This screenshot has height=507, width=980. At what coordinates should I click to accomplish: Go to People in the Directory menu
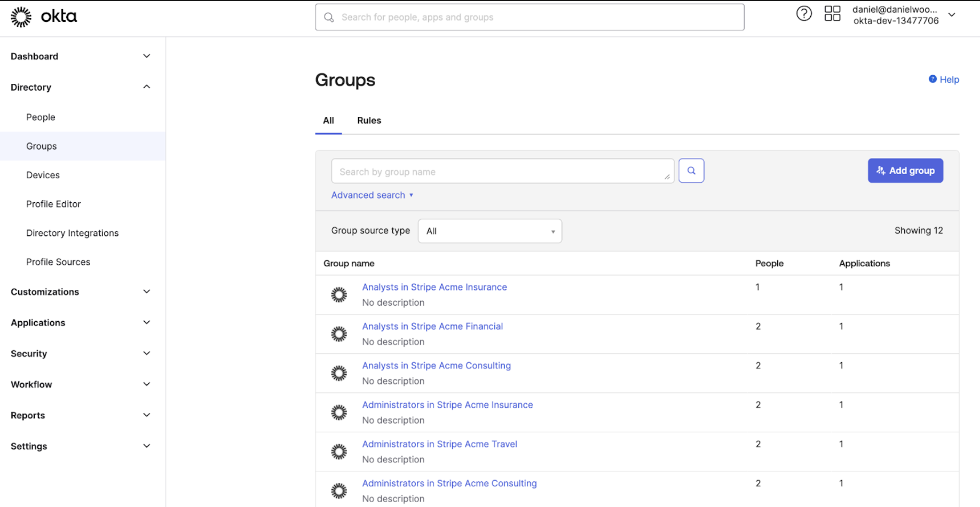click(41, 117)
